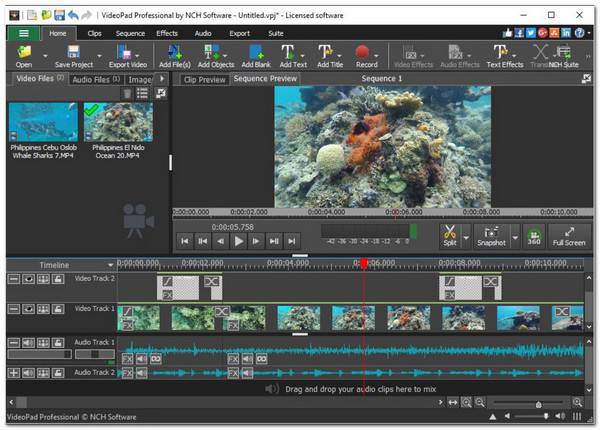Click the thumbs up like icon
The width and height of the screenshot is (600, 430).
[507, 33]
